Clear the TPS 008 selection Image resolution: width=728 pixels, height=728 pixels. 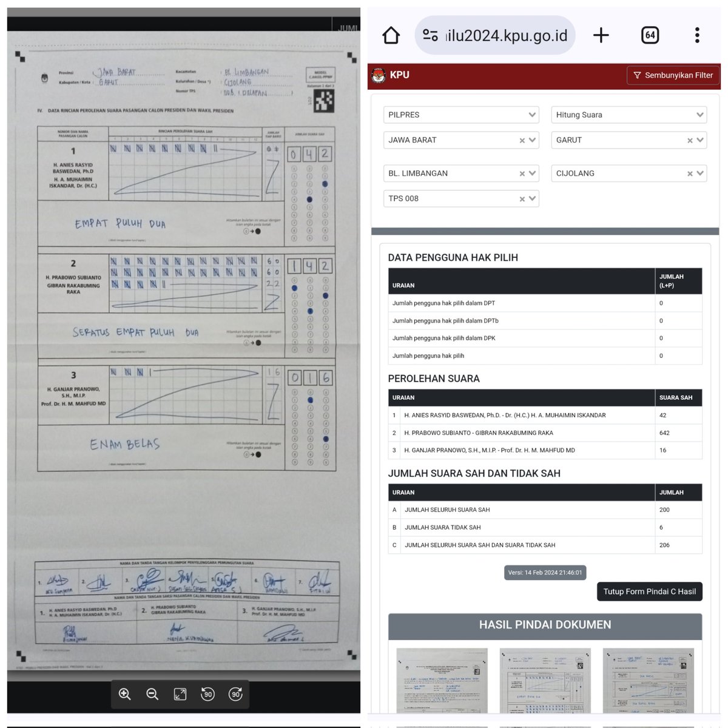(x=522, y=198)
